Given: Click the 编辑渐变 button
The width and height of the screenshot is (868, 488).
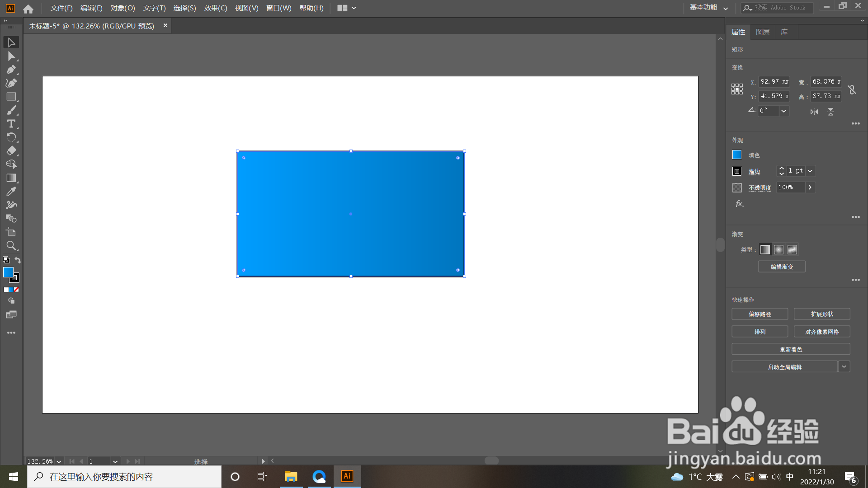Looking at the screenshot, I should tap(782, 267).
